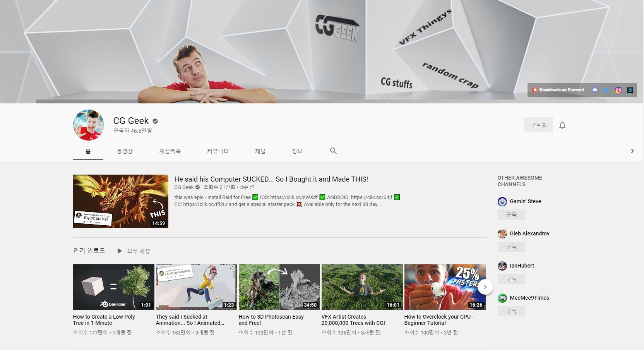Click the channel search magnifier icon
The width and height of the screenshot is (644, 350).
pos(333,151)
